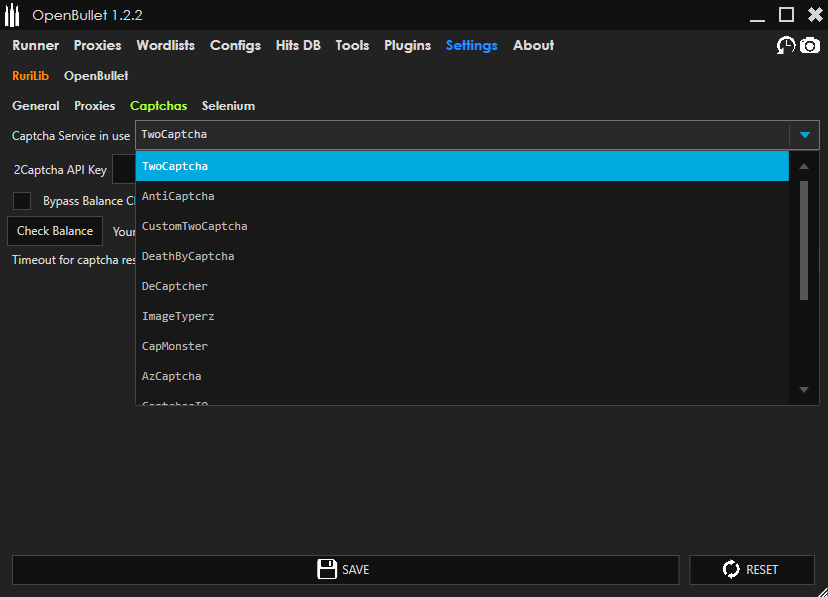Select AntiCaptcha from the list

tap(462, 196)
